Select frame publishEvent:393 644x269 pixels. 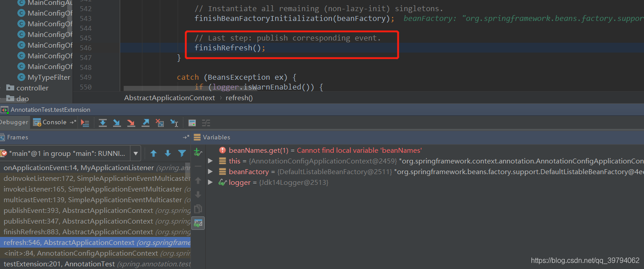coord(95,211)
